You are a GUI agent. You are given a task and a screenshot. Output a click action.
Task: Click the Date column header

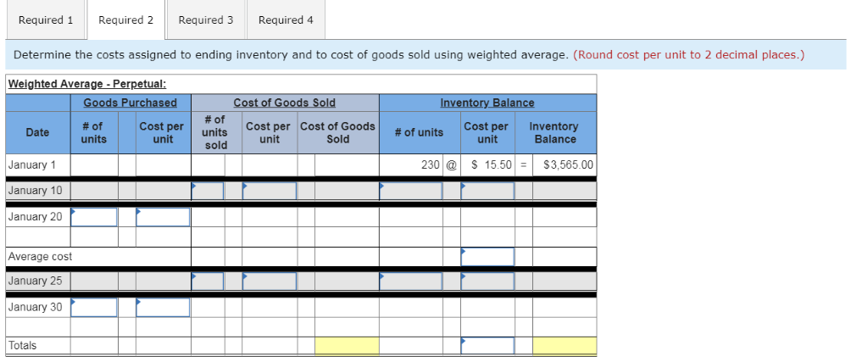[x=37, y=132]
